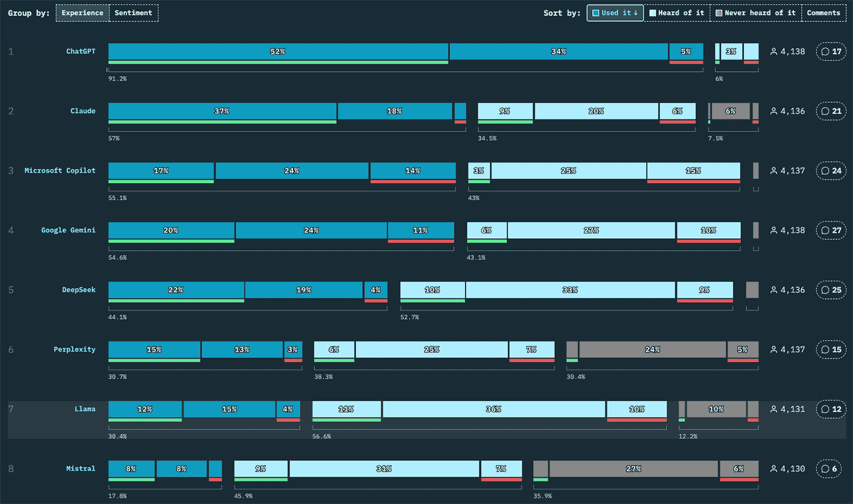This screenshot has height=504, width=853.
Task: Sort by Heard of it
Action: 676,13
